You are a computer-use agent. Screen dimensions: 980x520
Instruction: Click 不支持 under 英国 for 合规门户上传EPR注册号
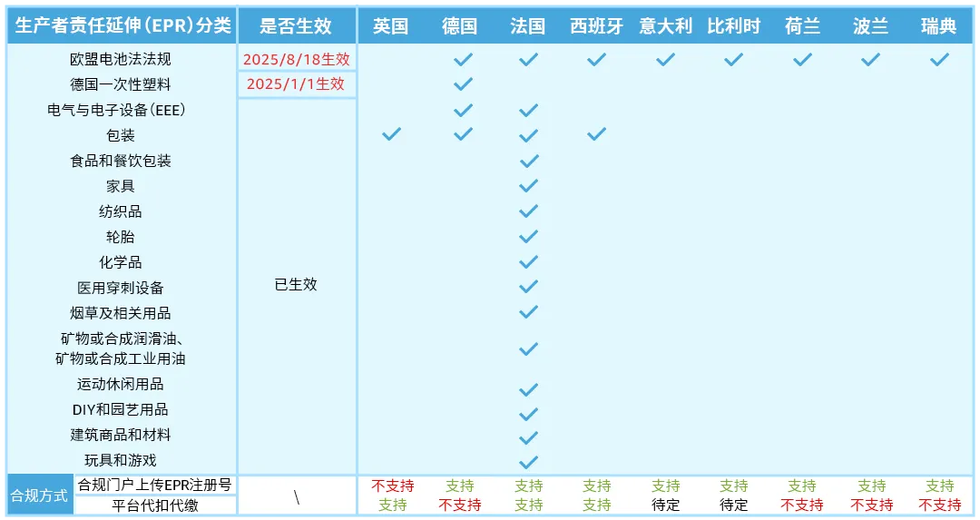pos(392,486)
